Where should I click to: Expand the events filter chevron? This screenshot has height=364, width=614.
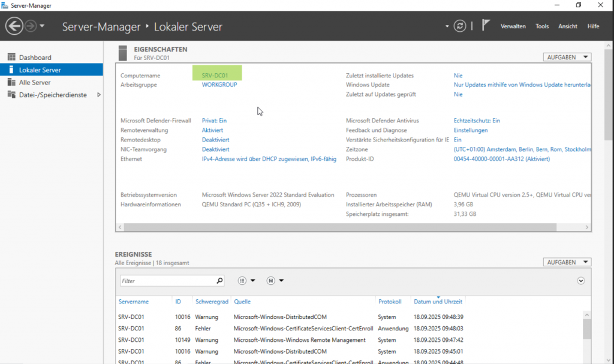click(580, 281)
